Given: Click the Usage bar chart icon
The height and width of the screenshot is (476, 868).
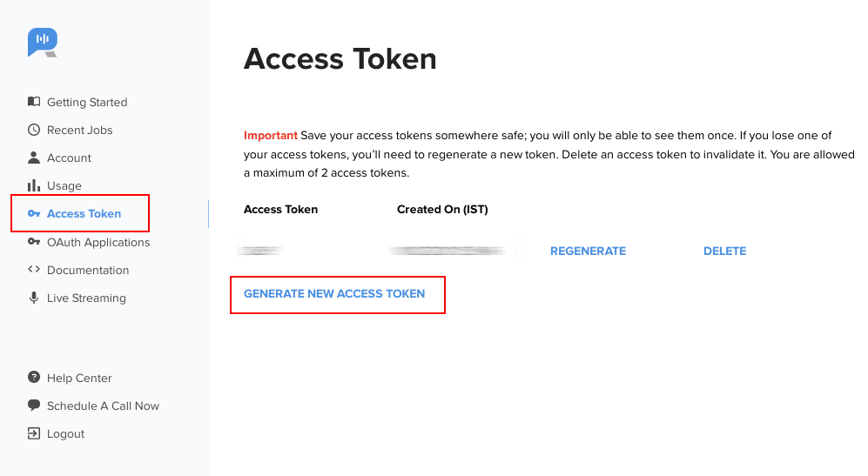Looking at the screenshot, I should (34, 185).
